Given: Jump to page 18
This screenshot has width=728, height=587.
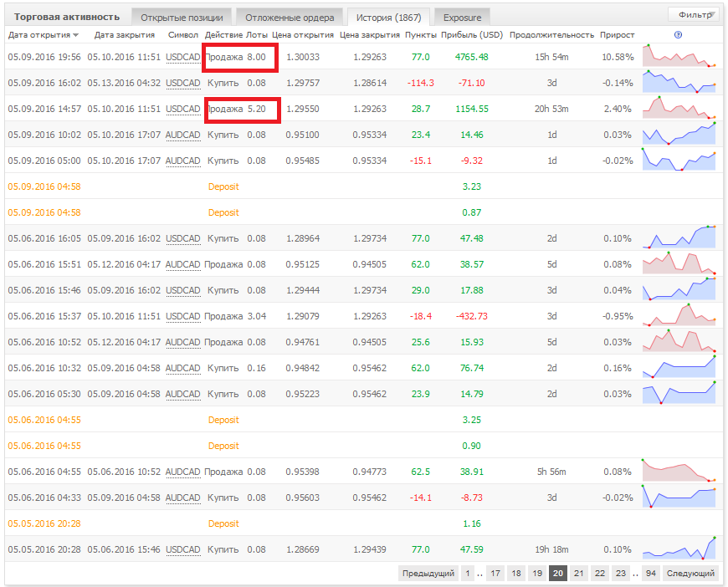Looking at the screenshot, I should click(516, 573).
